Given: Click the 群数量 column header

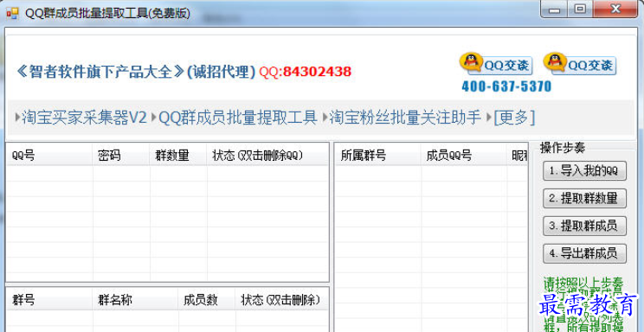Looking at the screenshot, I should [178, 156].
